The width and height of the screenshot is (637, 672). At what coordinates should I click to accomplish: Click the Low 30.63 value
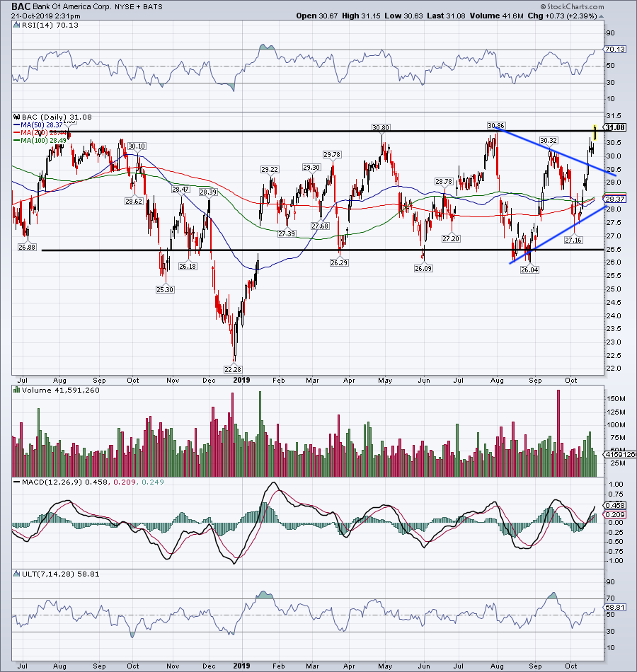[403, 16]
